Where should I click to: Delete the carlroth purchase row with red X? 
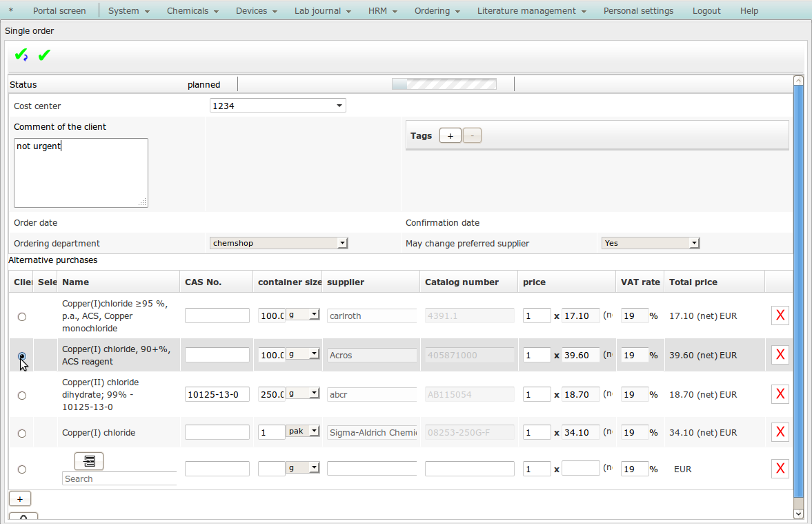(780, 316)
